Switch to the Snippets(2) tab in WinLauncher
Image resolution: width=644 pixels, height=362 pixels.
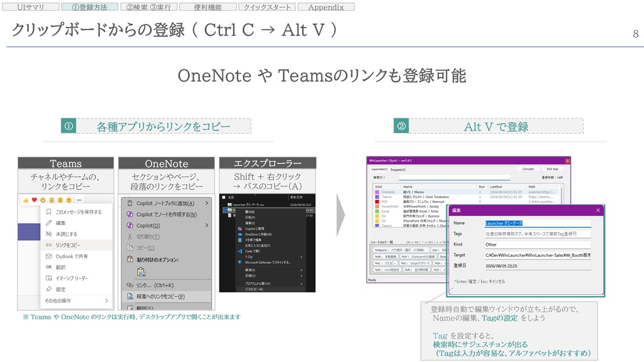(398, 169)
